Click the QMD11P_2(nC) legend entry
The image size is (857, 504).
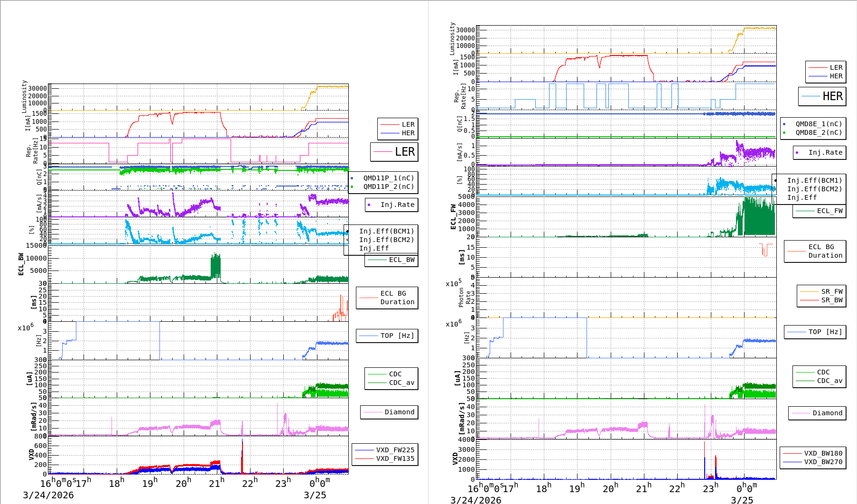click(388, 187)
